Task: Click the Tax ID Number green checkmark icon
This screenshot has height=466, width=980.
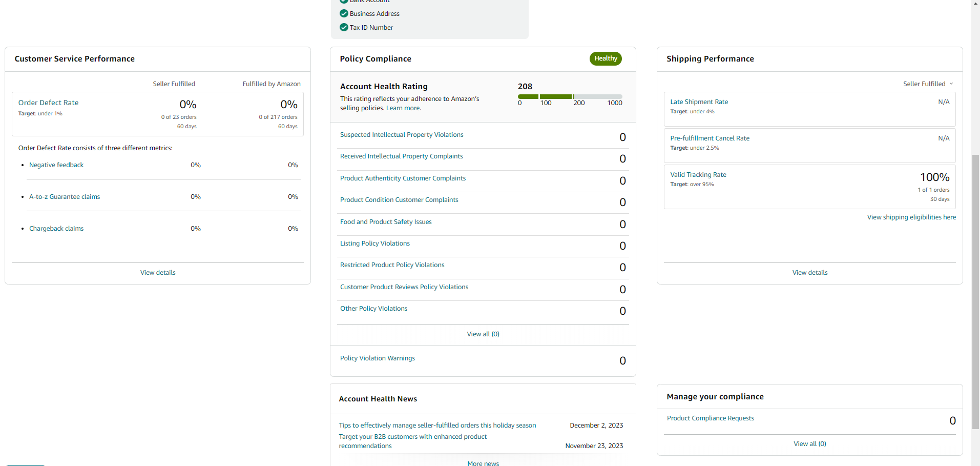Action: coord(344,27)
